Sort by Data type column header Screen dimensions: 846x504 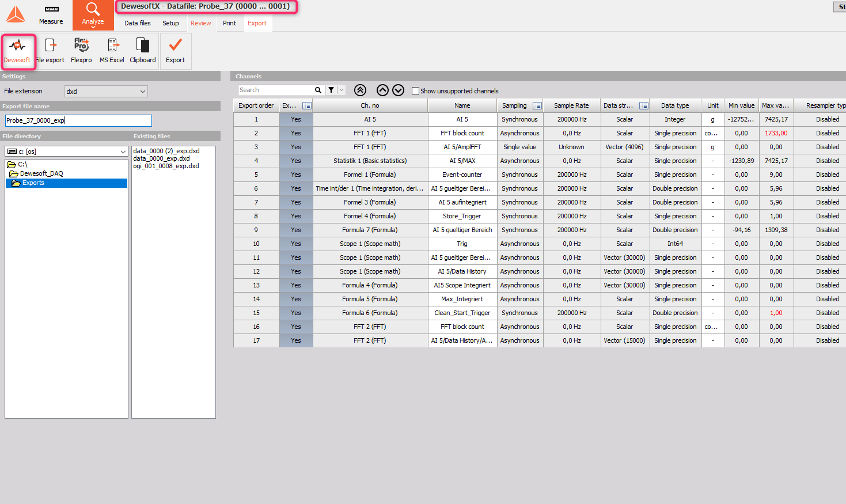pyautogui.click(x=675, y=105)
